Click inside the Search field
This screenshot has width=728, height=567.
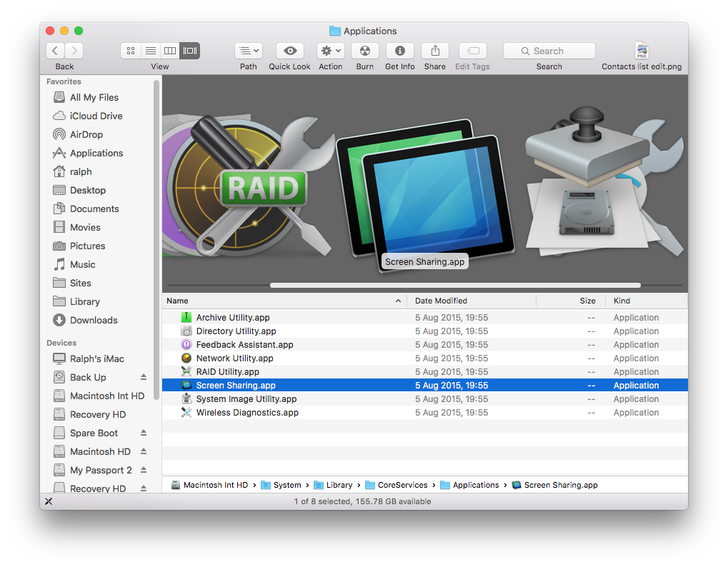click(549, 51)
